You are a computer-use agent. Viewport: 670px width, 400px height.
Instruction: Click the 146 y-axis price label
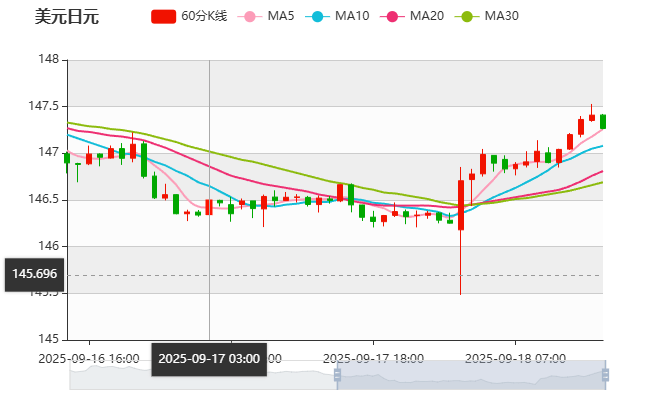click(48, 246)
